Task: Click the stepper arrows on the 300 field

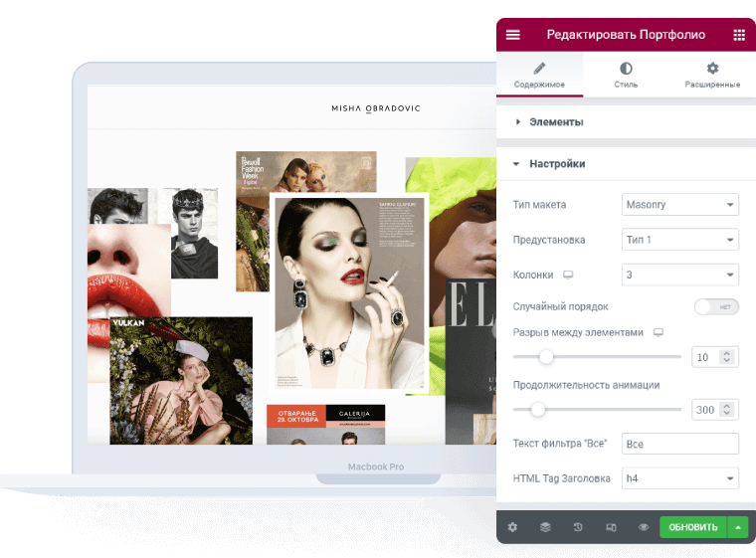Action: [x=726, y=410]
